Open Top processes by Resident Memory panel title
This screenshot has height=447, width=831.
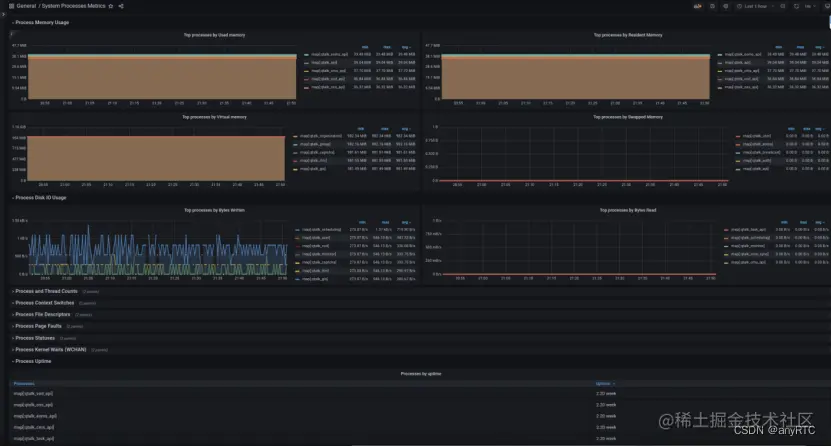click(627, 35)
